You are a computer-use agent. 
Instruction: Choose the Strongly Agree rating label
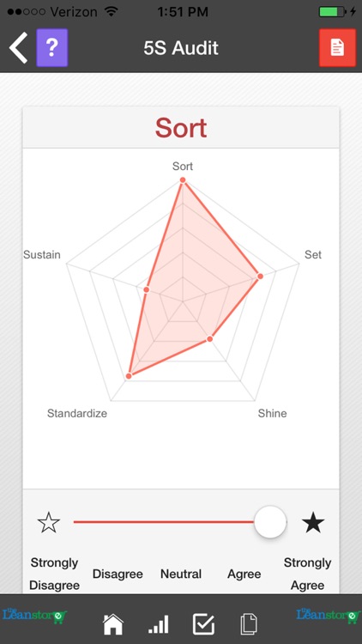[307, 574]
